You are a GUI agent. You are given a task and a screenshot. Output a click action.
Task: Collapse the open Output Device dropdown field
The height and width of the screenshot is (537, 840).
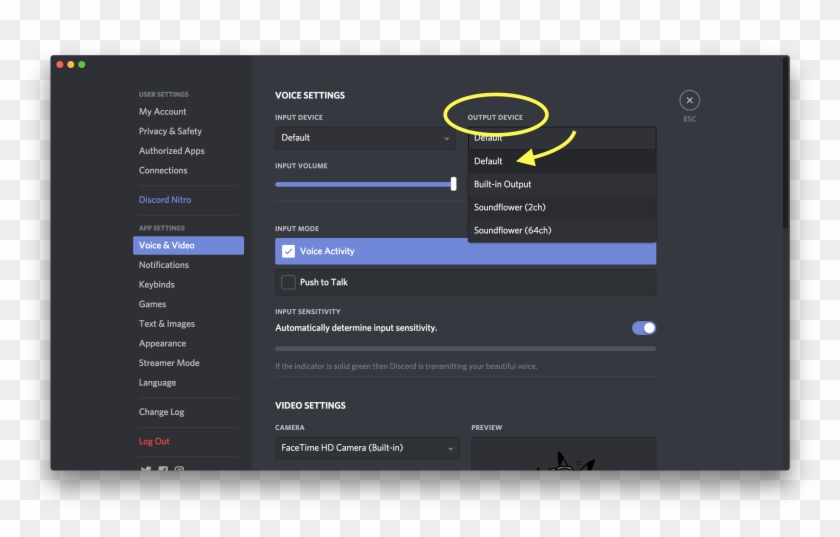tap(562, 138)
